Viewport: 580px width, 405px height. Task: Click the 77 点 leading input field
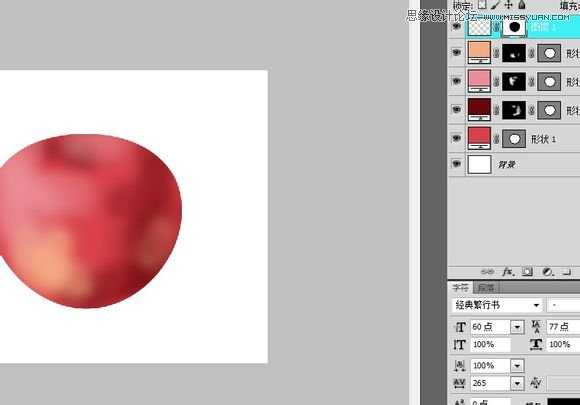[563, 327]
